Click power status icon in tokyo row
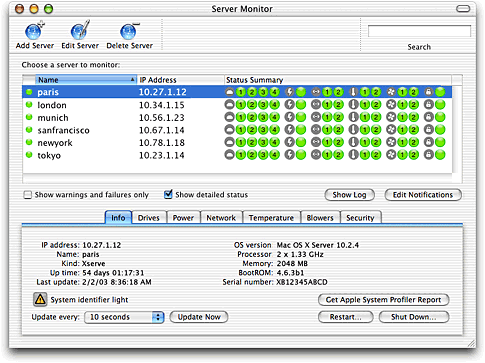The height and width of the screenshot is (363, 485). [x=290, y=155]
